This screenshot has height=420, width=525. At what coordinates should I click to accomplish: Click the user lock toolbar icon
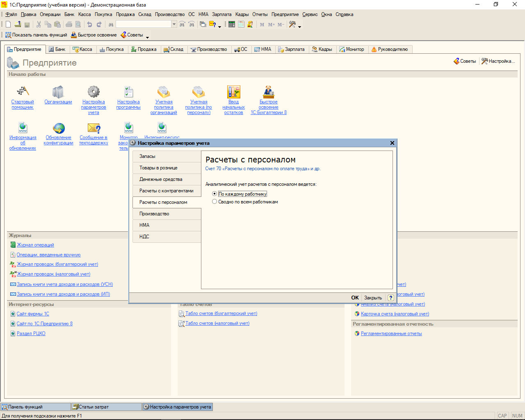click(x=250, y=25)
